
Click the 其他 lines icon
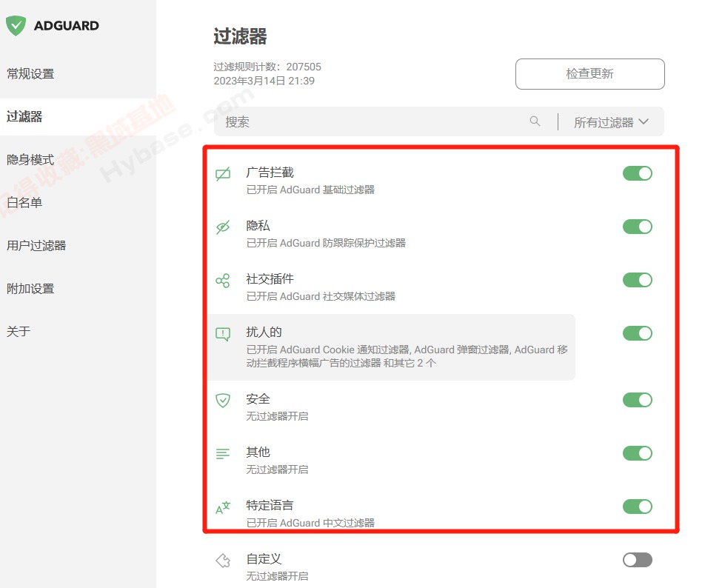(x=223, y=453)
